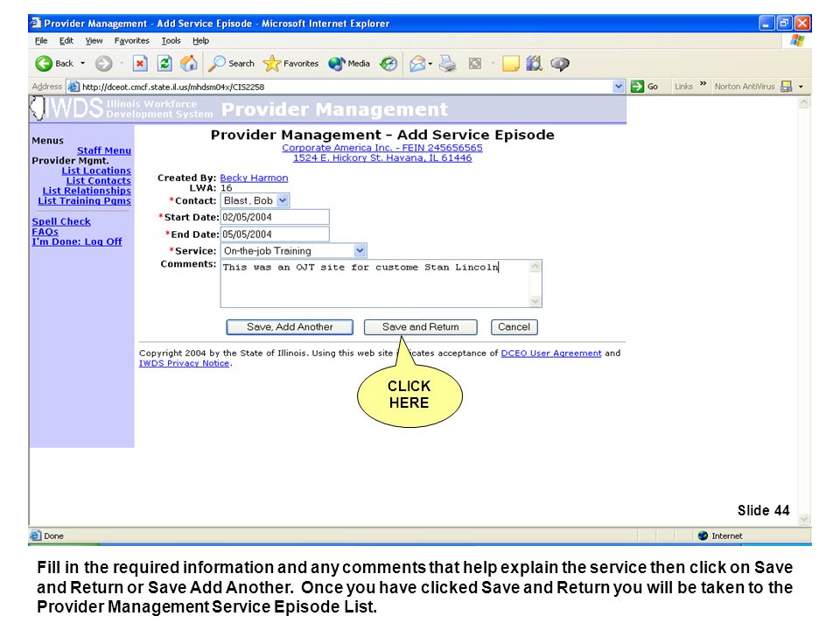
Task: Open the List Contacts link
Action: [99, 180]
